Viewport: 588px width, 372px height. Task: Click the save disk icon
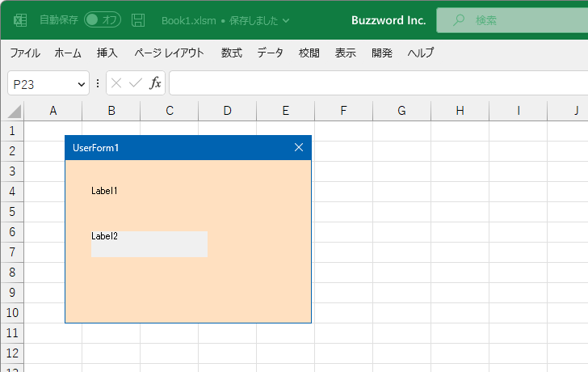click(x=138, y=19)
